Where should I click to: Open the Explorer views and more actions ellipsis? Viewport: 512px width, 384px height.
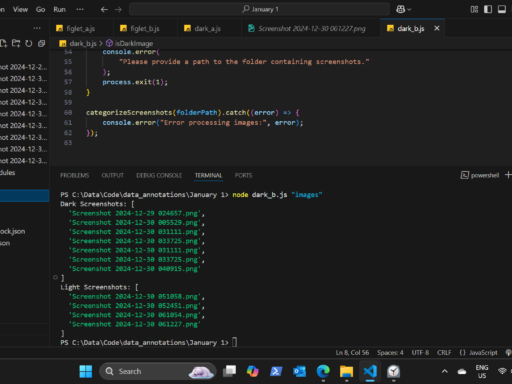tap(37, 28)
